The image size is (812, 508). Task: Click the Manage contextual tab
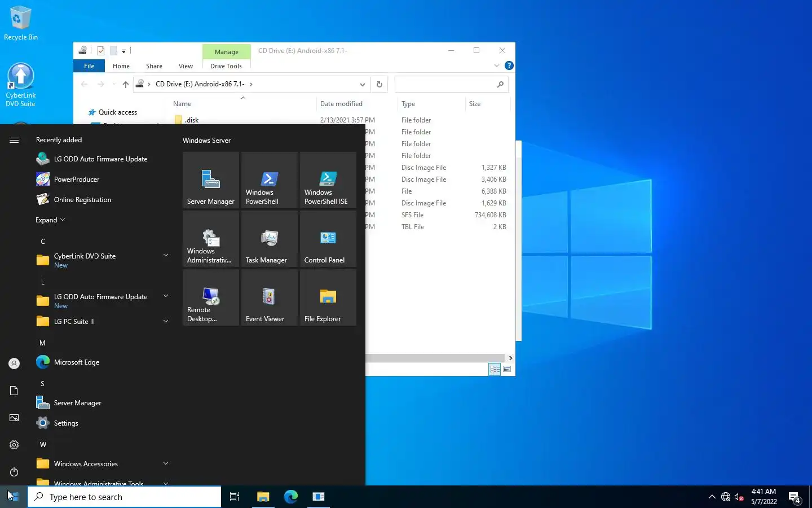coord(227,52)
